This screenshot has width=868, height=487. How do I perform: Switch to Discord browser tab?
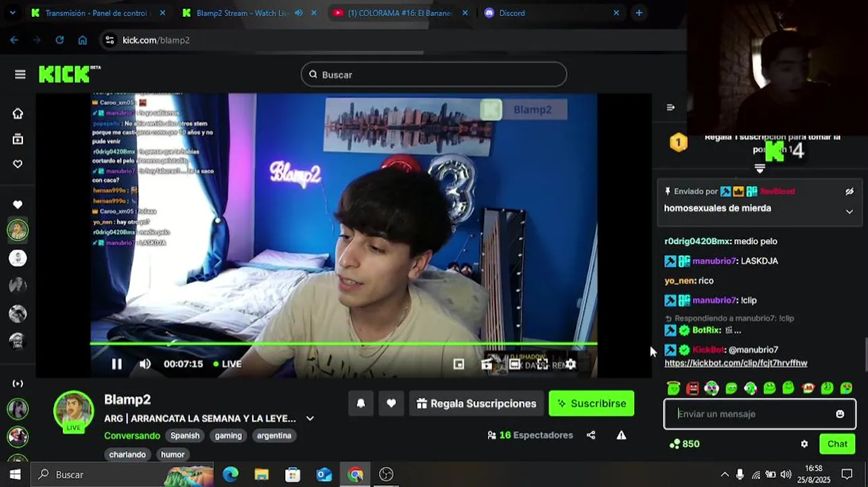[512, 13]
